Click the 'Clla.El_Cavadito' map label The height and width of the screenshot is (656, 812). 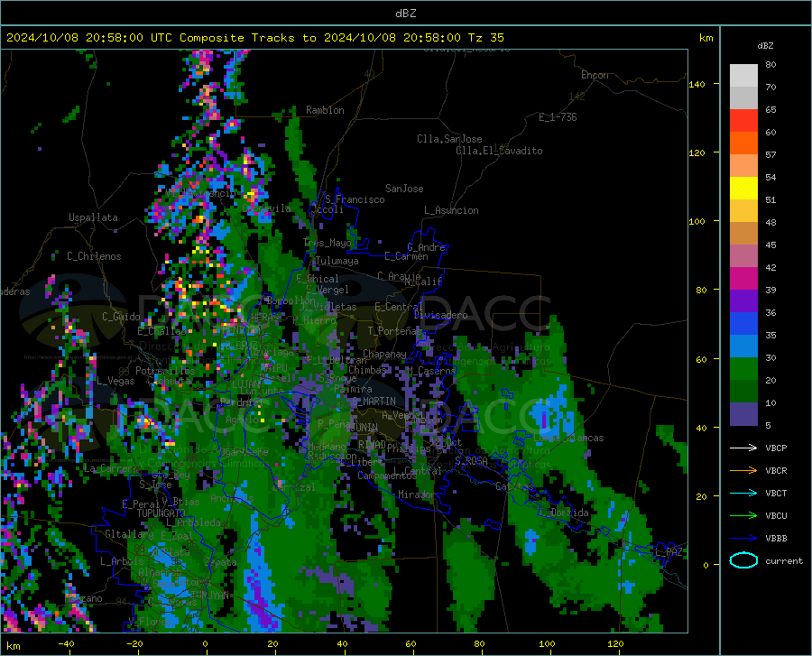[499, 151]
